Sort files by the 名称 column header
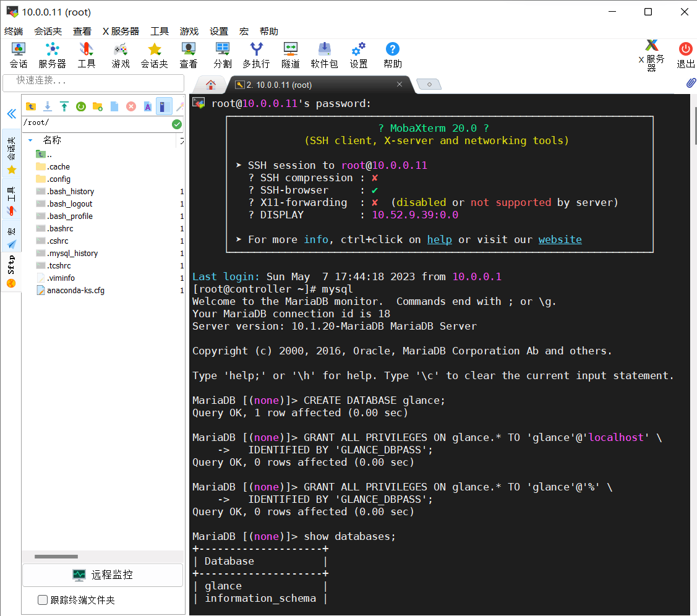This screenshot has width=697, height=616. [52, 140]
